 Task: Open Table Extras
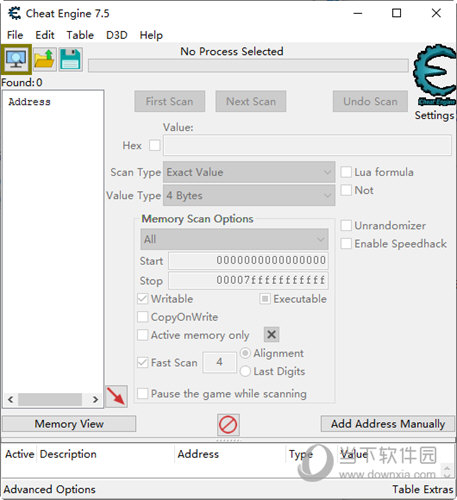coord(423,489)
